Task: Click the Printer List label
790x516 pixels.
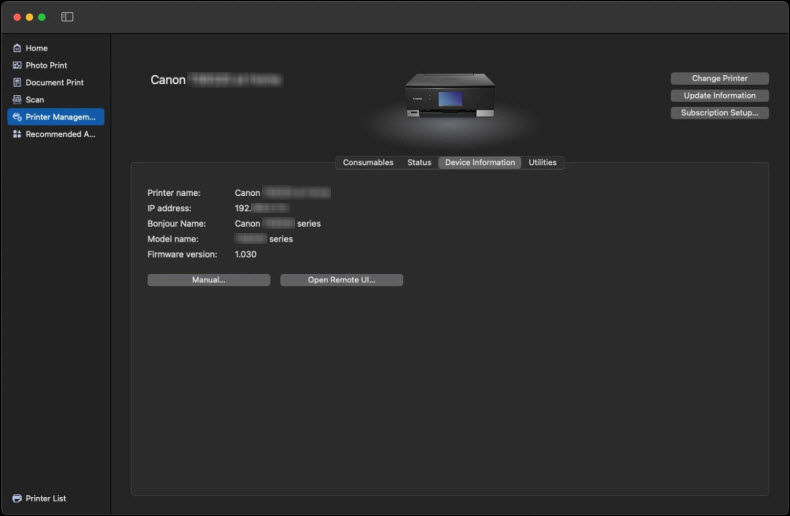Action: click(46, 498)
